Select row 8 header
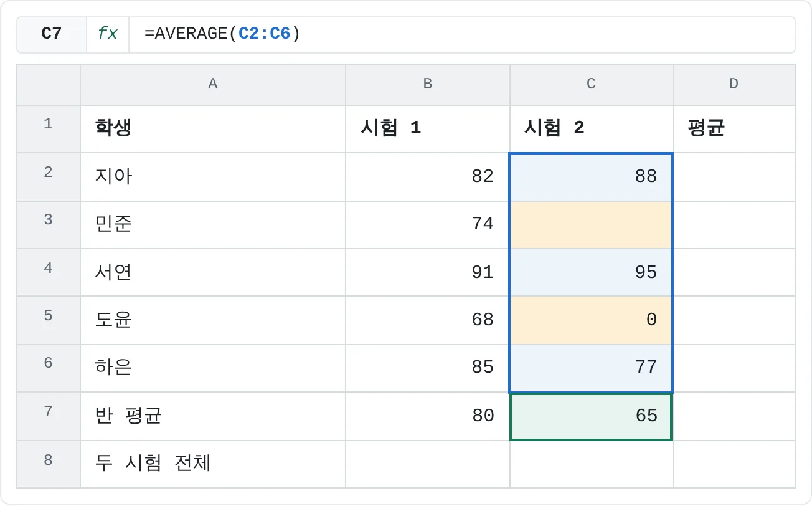This screenshot has height=506, width=812. click(x=49, y=464)
